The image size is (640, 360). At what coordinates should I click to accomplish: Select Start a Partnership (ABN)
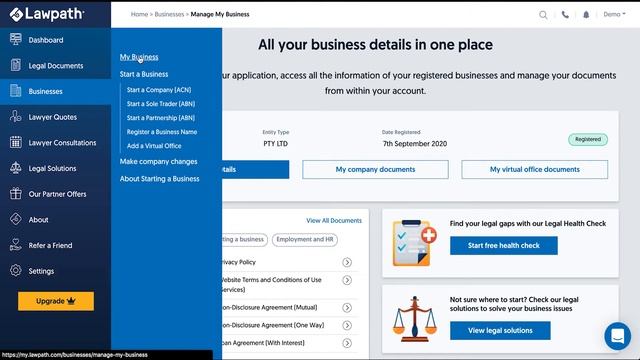pyautogui.click(x=160, y=118)
